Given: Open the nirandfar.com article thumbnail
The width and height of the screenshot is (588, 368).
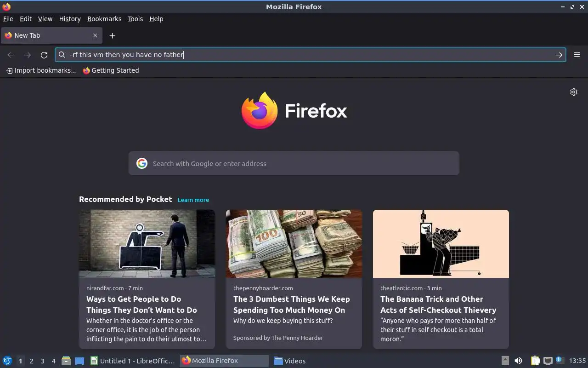Looking at the screenshot, I should pyautogui.click(x=147, y=244).
